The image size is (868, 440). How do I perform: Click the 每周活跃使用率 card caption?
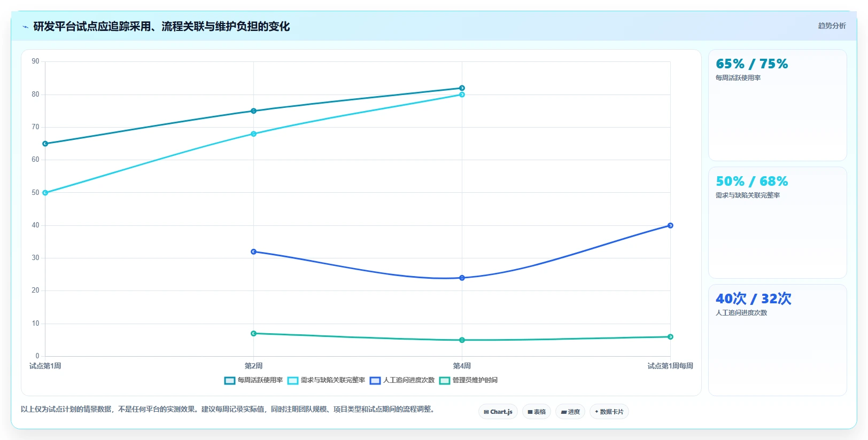point(738,78)
